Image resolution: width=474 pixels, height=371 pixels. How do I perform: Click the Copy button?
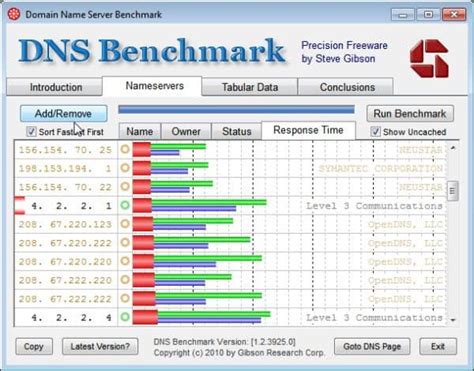click(x=34, y=347)
